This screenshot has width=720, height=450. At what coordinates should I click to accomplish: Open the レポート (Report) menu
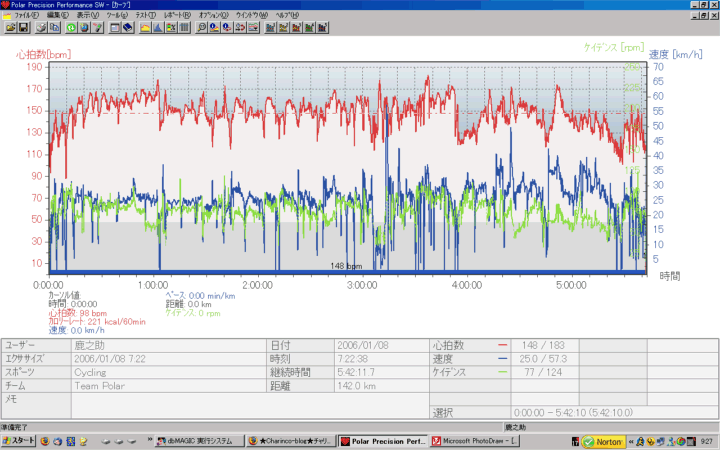178,16
